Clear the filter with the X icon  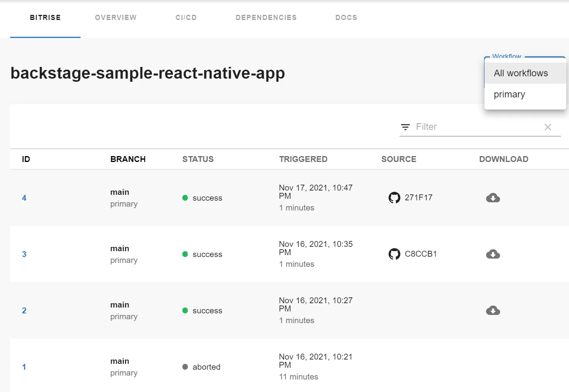coord(548,127)
